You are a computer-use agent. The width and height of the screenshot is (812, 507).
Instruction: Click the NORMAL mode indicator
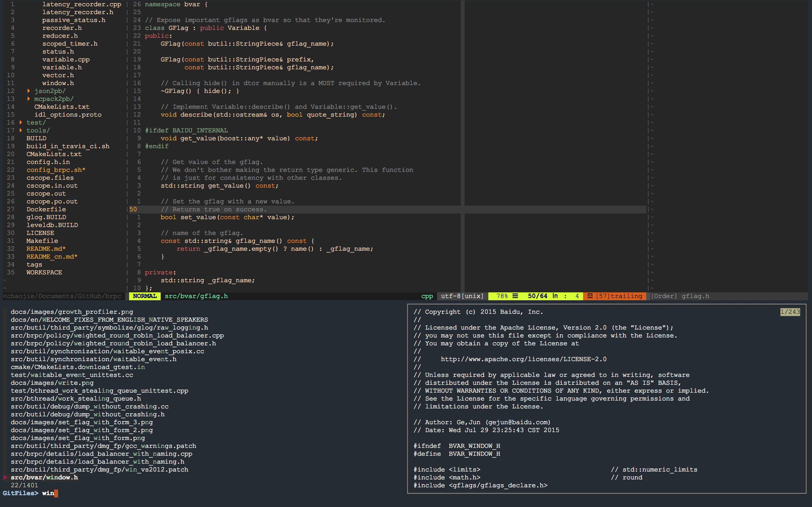(x=145, y=296)
